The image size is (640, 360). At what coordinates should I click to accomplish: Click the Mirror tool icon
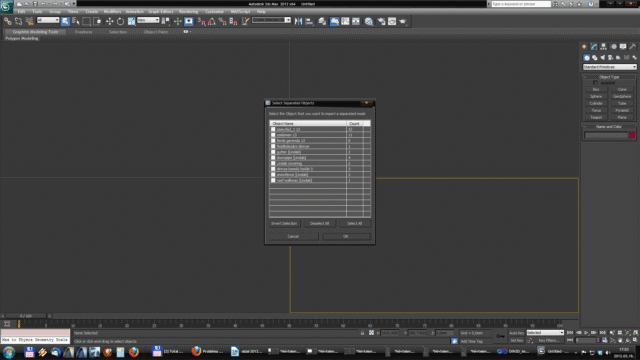pyautogui.click(x=298, y=21)
